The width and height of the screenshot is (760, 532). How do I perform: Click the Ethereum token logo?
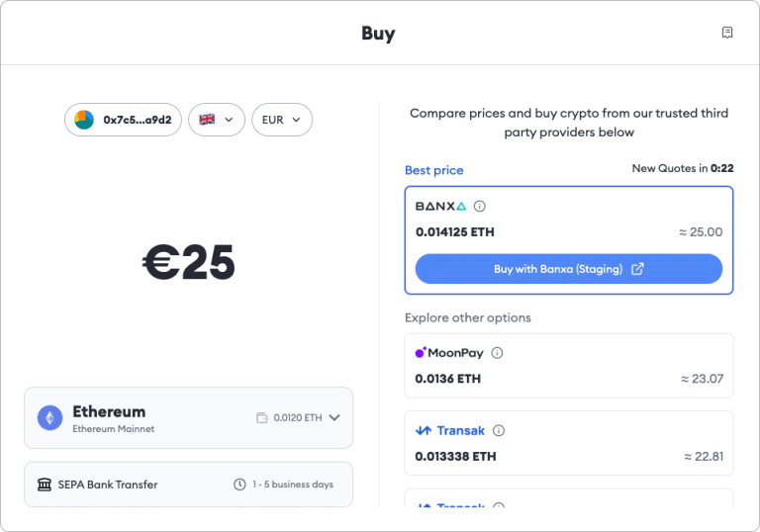point(49,418)
